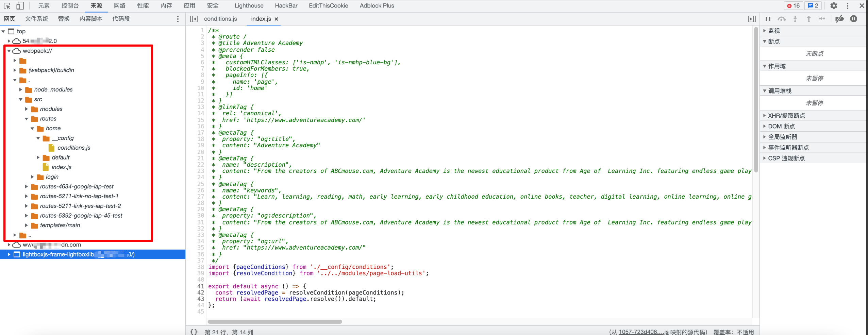Screen dimensions: 868x335
Task: Click the step into function arrow
Action: point(795,19)
